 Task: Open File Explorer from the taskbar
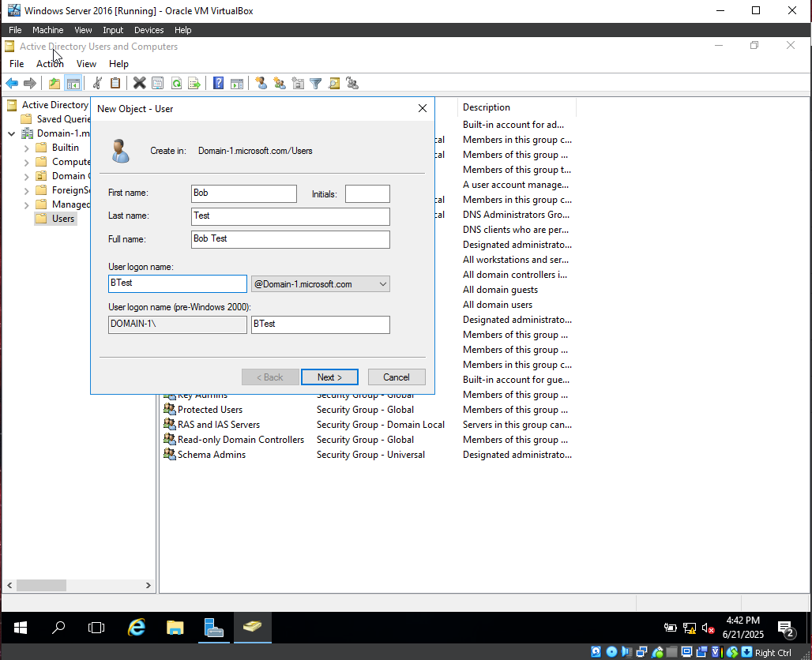pos(175,628)
